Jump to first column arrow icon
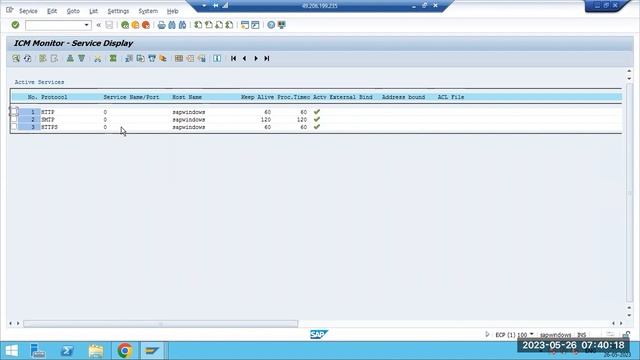Image resolution: width=640 pixels, height=360 pixels. [233, 58]
